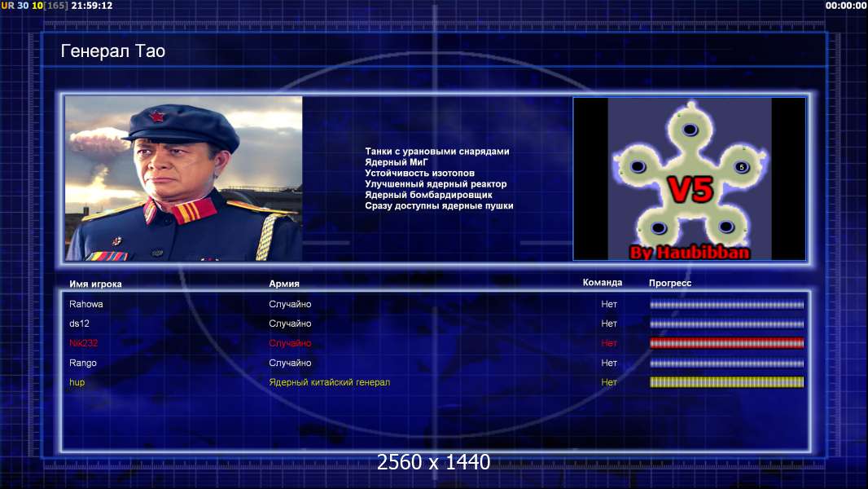Click ability "Улучшенный ядерный реактор"
The height and width of the screenshot is (489, 868).
[436, 184]
